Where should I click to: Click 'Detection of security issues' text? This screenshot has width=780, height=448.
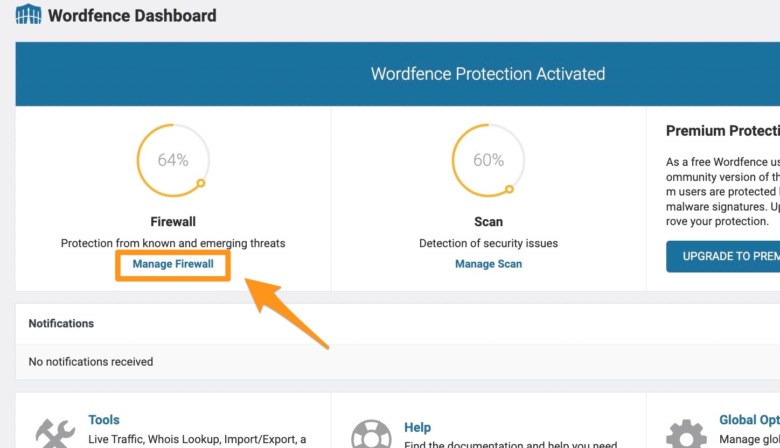point(488,243)
